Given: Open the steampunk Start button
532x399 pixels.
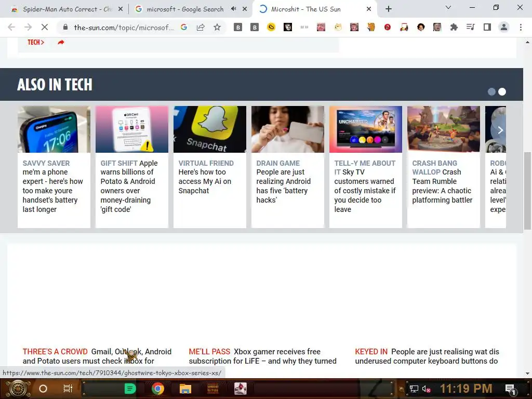Looking at the screenshot, I should (x=18, y=389).
